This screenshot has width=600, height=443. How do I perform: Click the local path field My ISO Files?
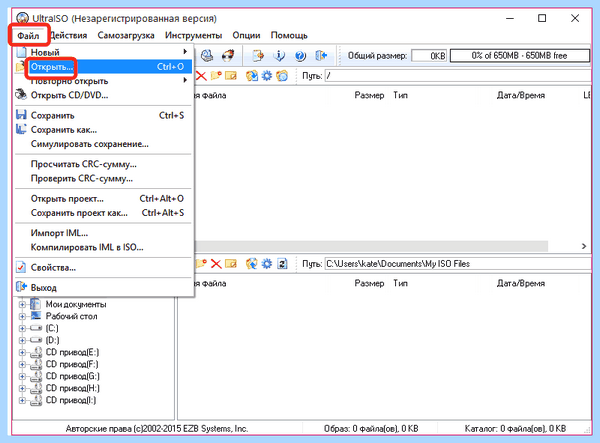458,264
